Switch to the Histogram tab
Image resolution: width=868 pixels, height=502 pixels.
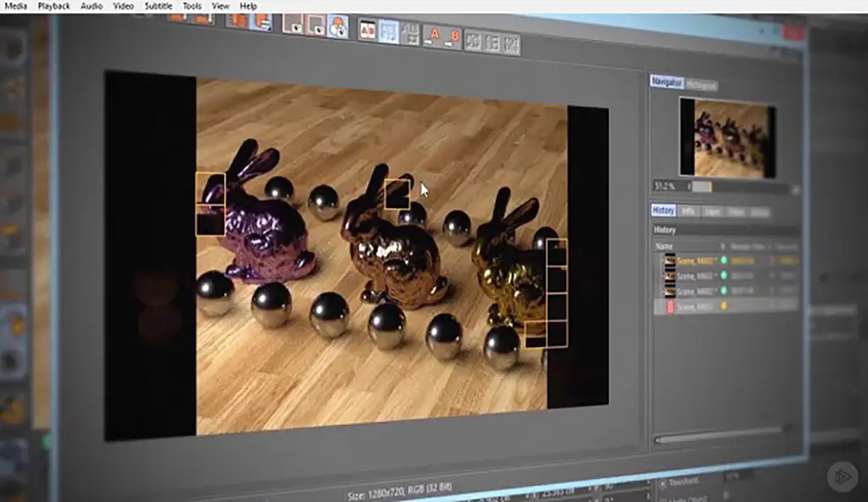[x=701, y=85]
